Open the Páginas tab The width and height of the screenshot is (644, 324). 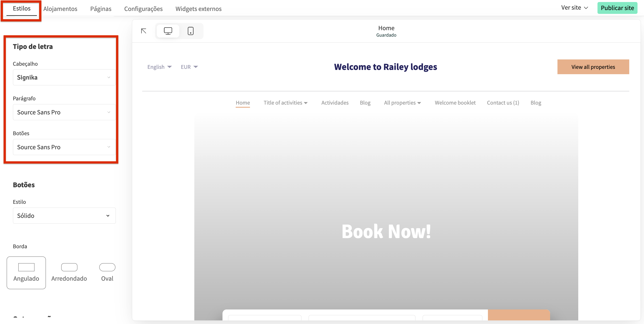point(101,9)
